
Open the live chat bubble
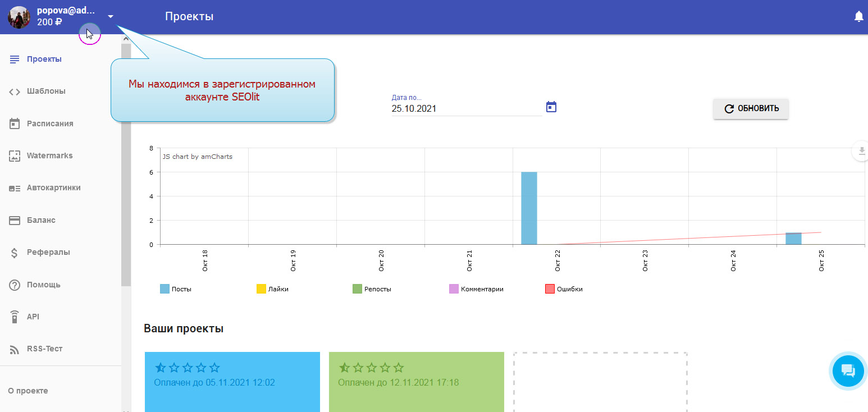coord(848,370)
